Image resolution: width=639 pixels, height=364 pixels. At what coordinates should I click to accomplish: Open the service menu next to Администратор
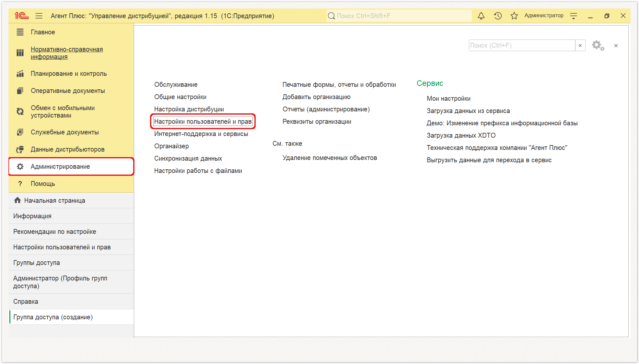point(574,16)
